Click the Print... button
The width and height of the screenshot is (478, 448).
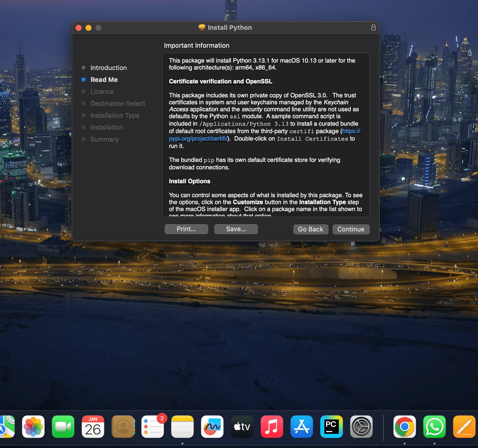coord(186,229)
